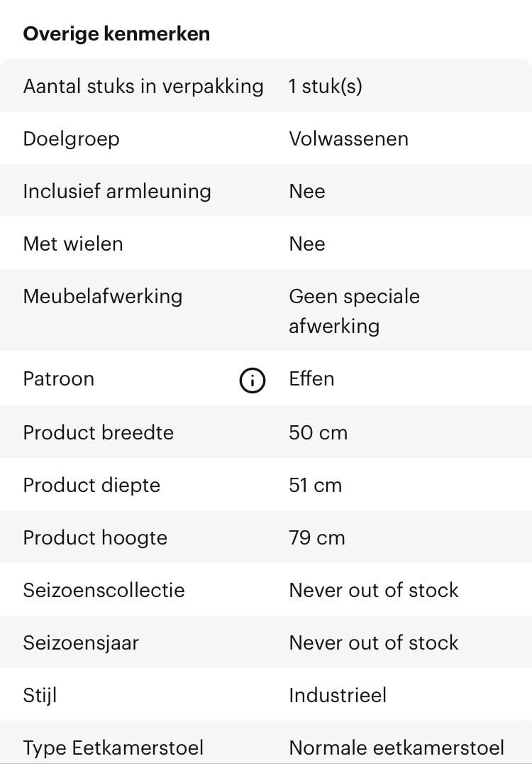The image size is (532, 766).
Task: Click the Normale eetkamerstoel value
Action: 397,748
